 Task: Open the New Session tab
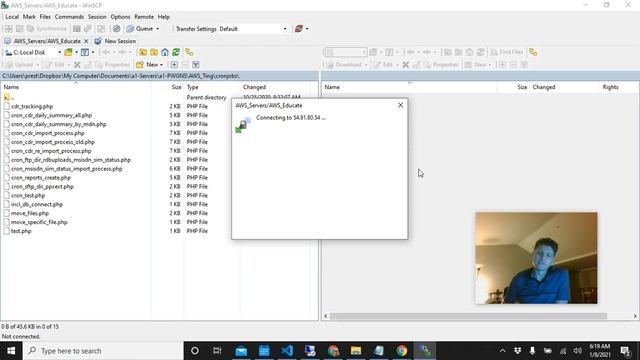click(x=115, y=41)
